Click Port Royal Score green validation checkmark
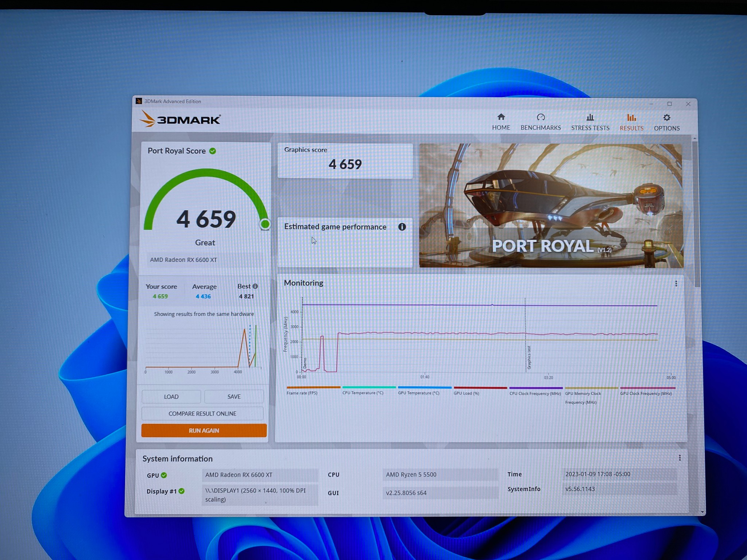The image size is (747, 560). tap(213, 151)
